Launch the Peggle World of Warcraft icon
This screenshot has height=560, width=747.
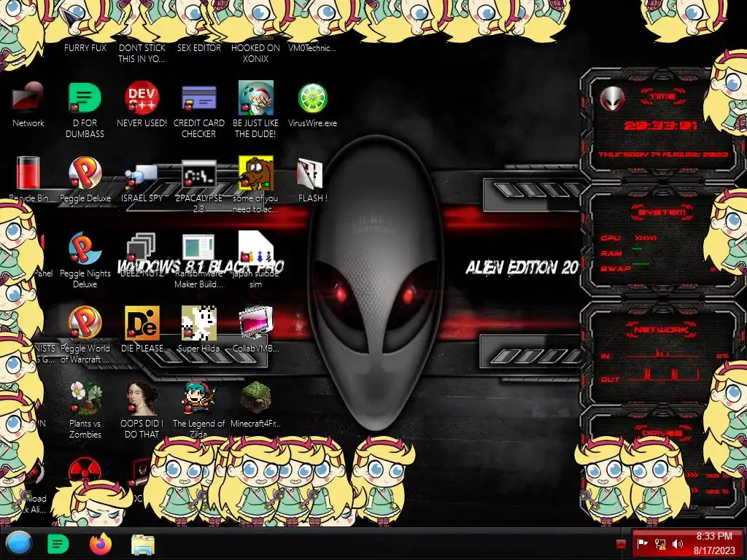85,323
